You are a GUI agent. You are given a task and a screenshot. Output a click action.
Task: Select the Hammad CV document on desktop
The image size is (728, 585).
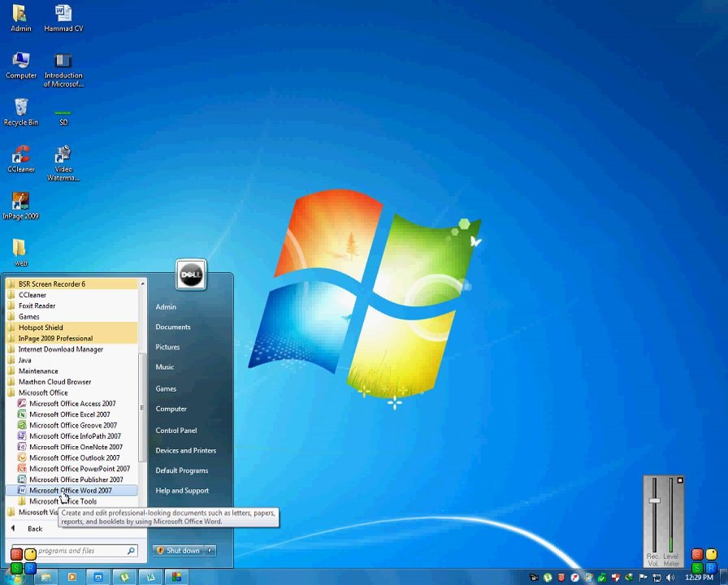[63, 18]
